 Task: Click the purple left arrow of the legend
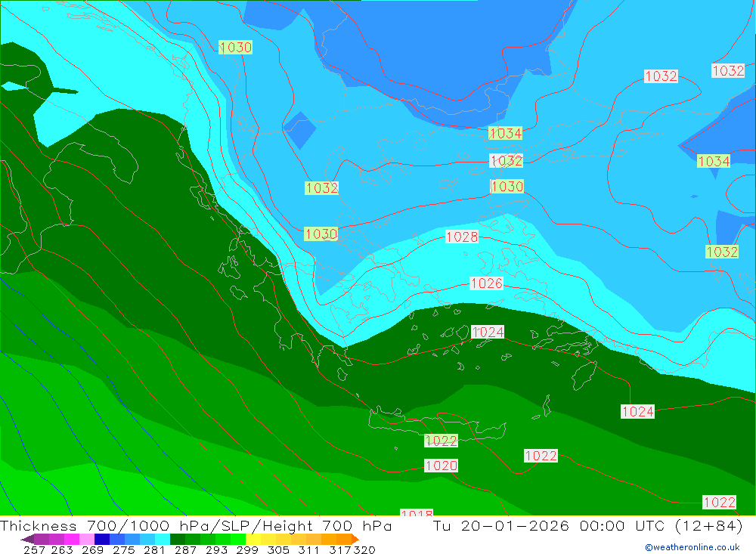(27, 539)
